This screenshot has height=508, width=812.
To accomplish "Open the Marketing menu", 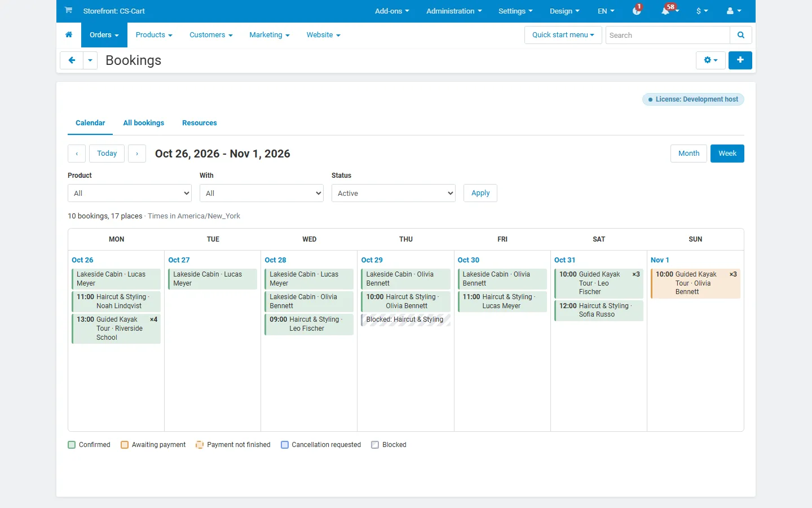I will click(270, 35).
